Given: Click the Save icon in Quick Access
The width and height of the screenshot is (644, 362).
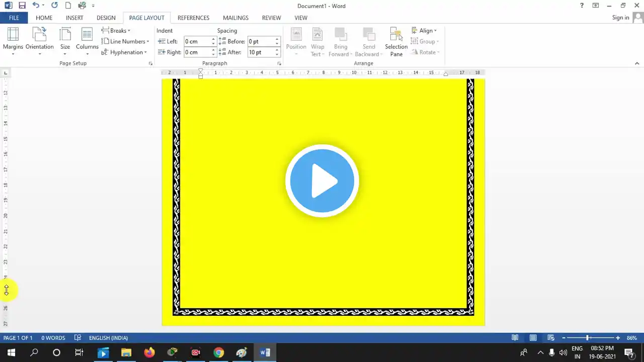Looking at the screenshot, I should (x=22, y=6).
